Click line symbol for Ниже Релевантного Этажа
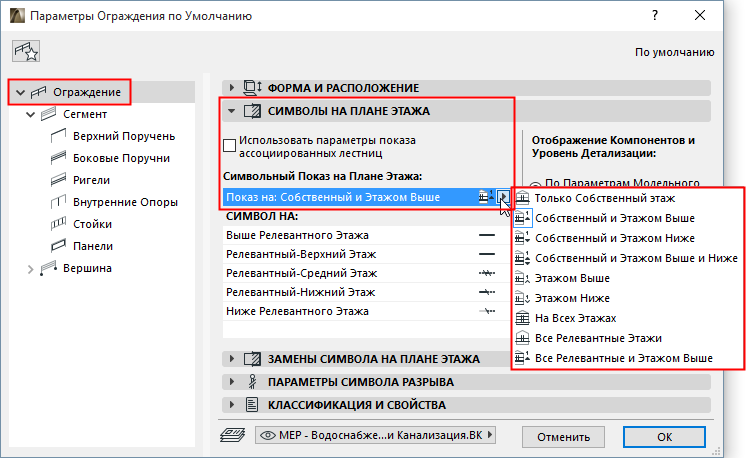The width and height of the screenshot is (746, 458). tap(487, 311)
